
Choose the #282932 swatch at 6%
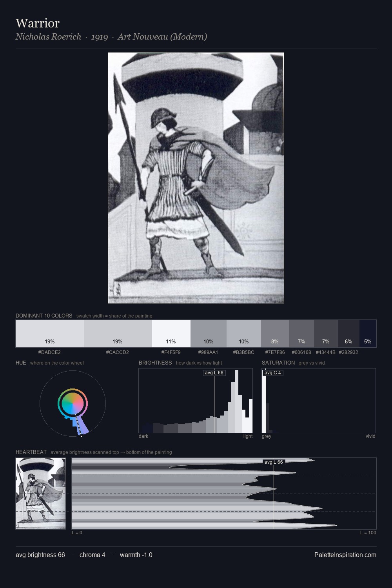pyautogui.click(x=348, y=334)
